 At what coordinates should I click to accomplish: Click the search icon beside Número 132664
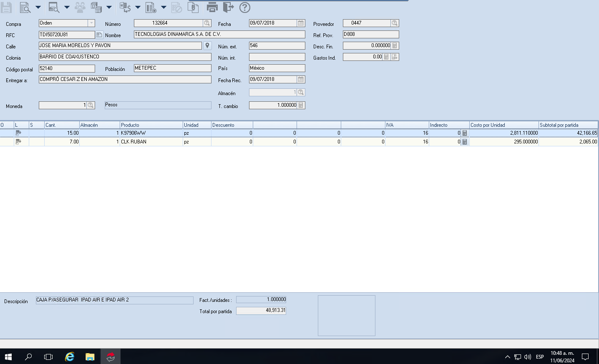207,23
